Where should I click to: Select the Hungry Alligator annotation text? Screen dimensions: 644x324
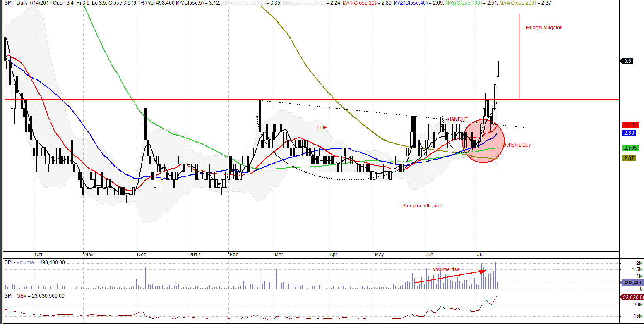tap(543, 28)
